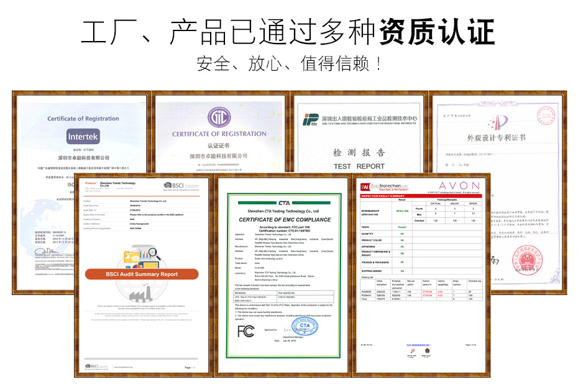Click the round red stamp on patent certificate
This screenshot has height=392, width=578.
point(546,116)
